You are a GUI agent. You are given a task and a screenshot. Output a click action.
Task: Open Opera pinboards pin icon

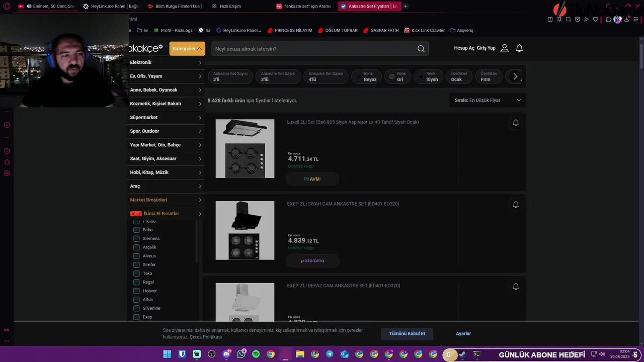[559, 19]
